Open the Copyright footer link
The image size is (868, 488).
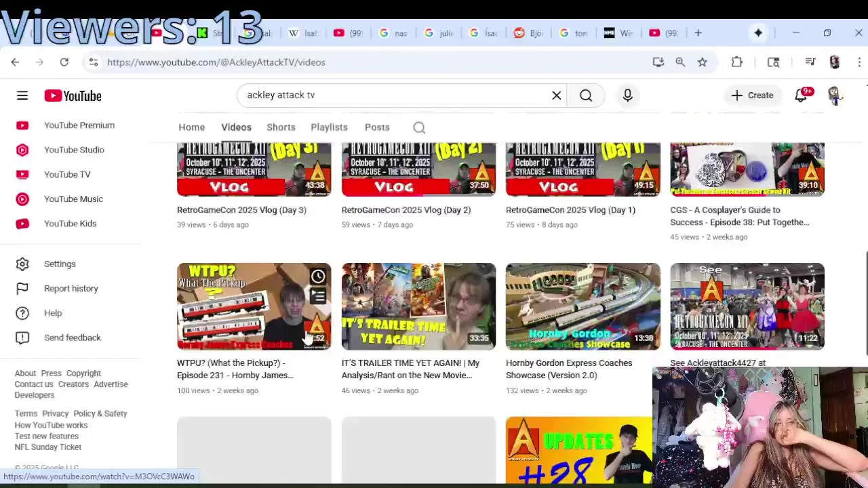point(83,373)
